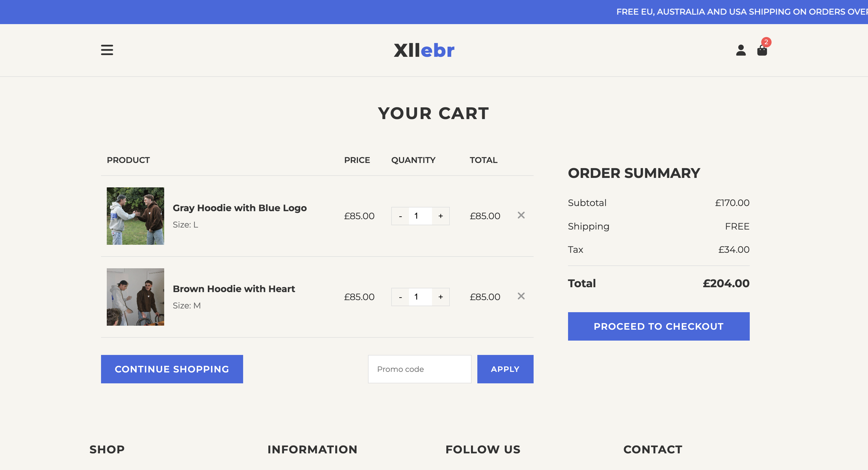Image resolution: width=868 pixels, height=470 pixels.
Task: Open the Brown Hoodie product thumbnail
Action: click(x=135, y=297)
